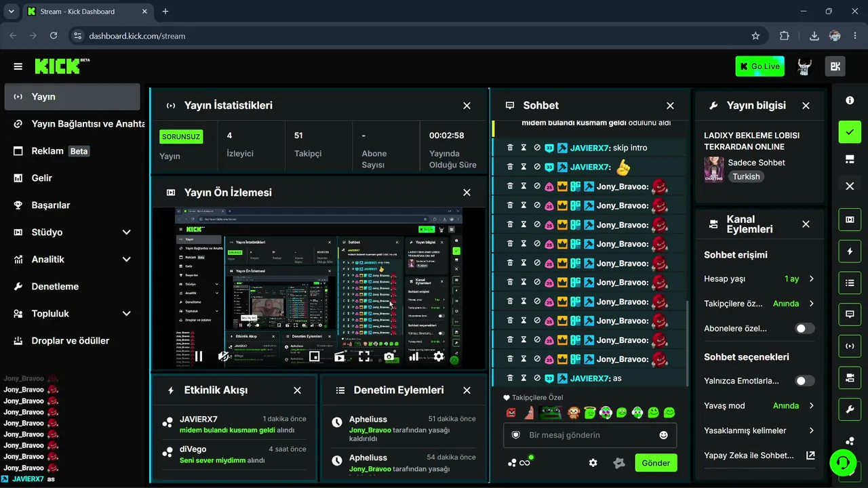Open the hamburger navigation menu

pos(18,66)
